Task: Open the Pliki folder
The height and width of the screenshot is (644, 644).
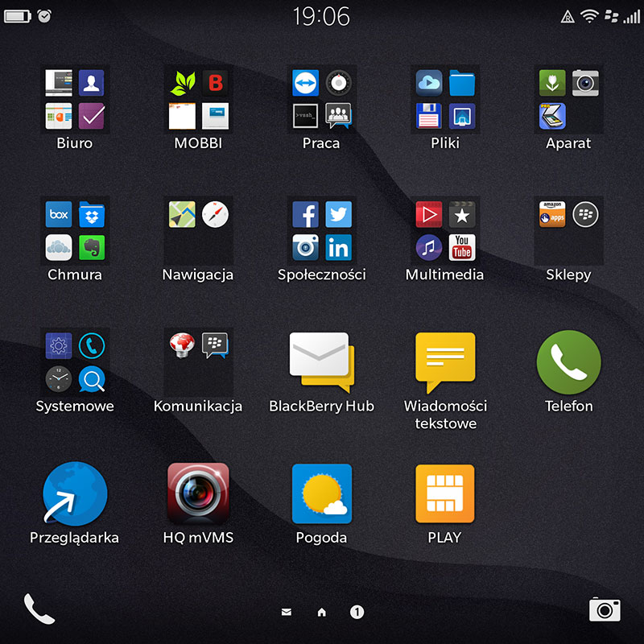Action: click(445, 99)
